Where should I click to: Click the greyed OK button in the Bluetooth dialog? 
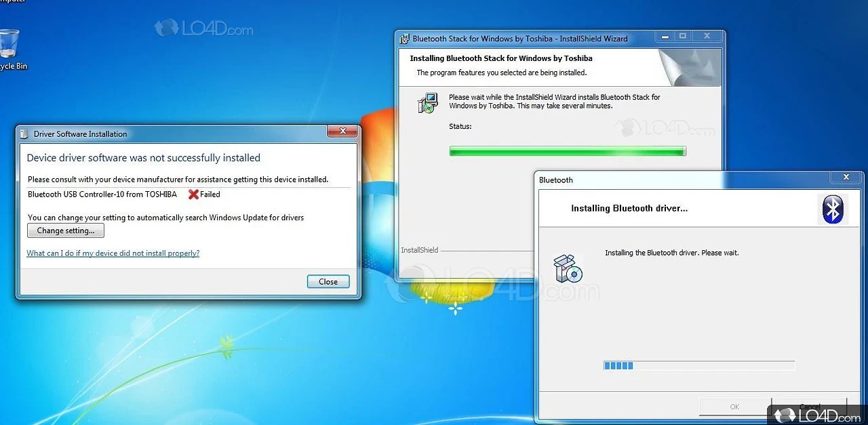pyautogui.click(x=734, y=407)
